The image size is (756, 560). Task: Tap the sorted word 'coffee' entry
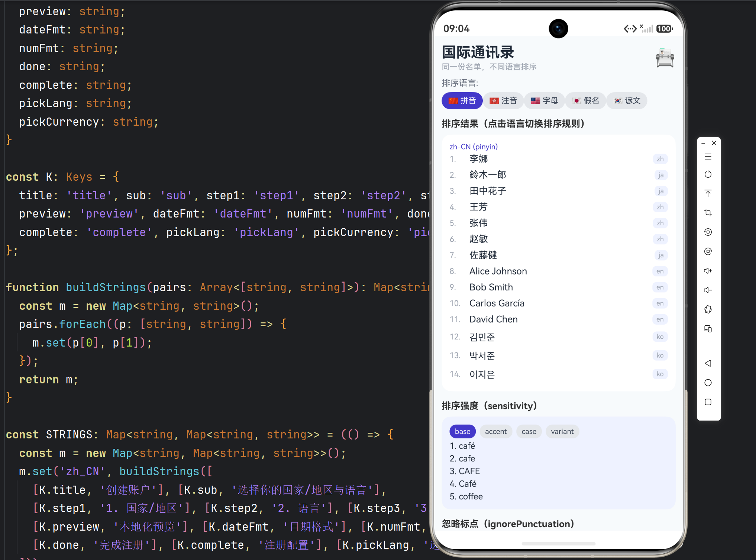pyautogui.click(x=466, y=496)
